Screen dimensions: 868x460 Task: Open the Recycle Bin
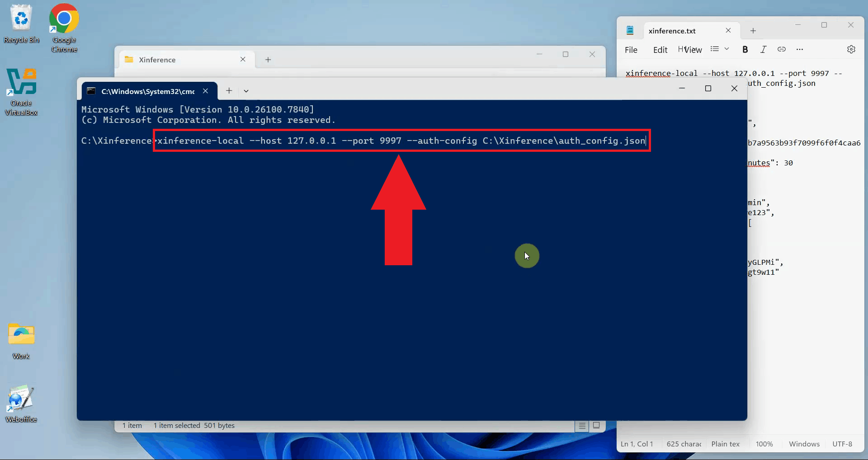tap(21, 19)
